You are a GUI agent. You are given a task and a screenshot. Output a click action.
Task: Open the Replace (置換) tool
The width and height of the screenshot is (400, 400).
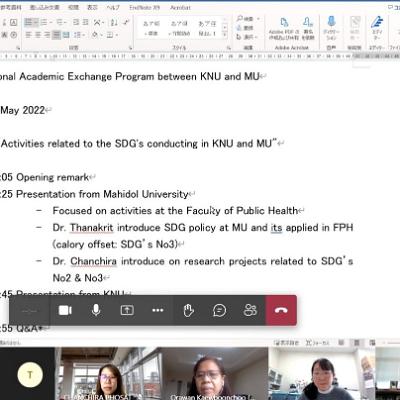245,28
